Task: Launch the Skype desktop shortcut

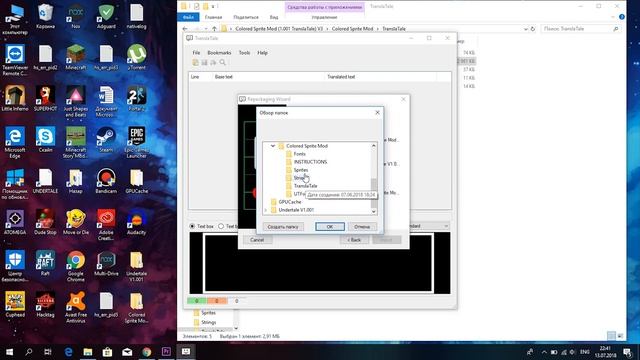Action: tap(45, 140)
